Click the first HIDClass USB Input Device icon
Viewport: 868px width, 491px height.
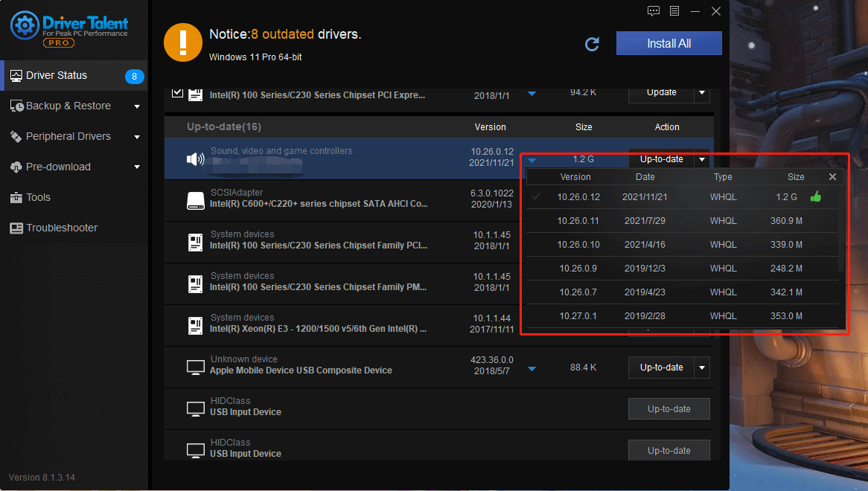point(195,409)
